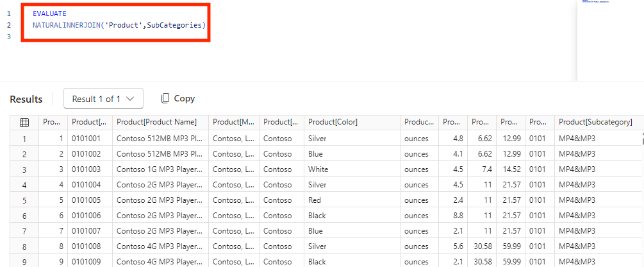
Task: Click the EVALUATE keyword in editor
Action: click(49, 14)
